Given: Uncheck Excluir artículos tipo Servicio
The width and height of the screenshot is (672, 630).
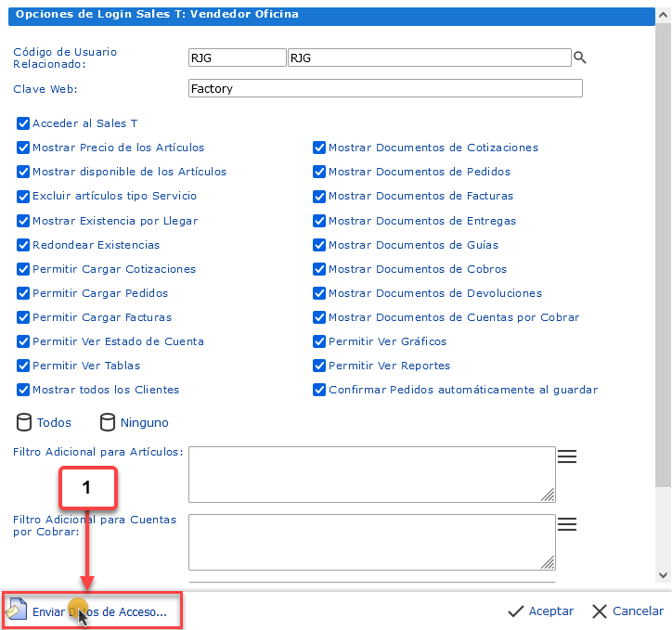Looking at the screenshot, I should point(23,196).
